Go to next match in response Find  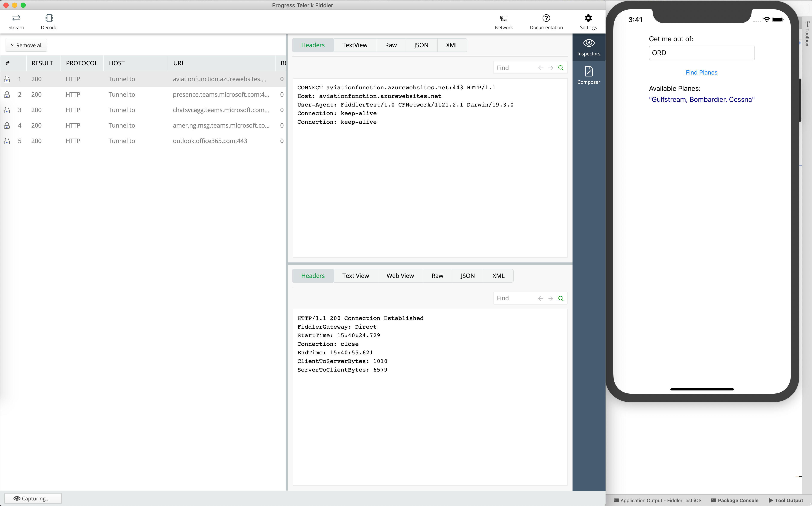[x=551, y=299]
